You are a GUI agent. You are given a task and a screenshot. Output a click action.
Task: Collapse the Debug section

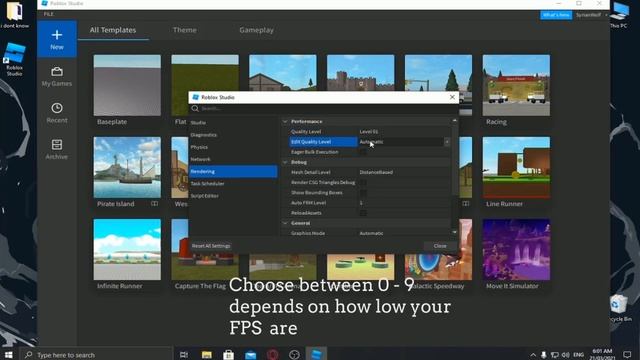pos(285,162)
